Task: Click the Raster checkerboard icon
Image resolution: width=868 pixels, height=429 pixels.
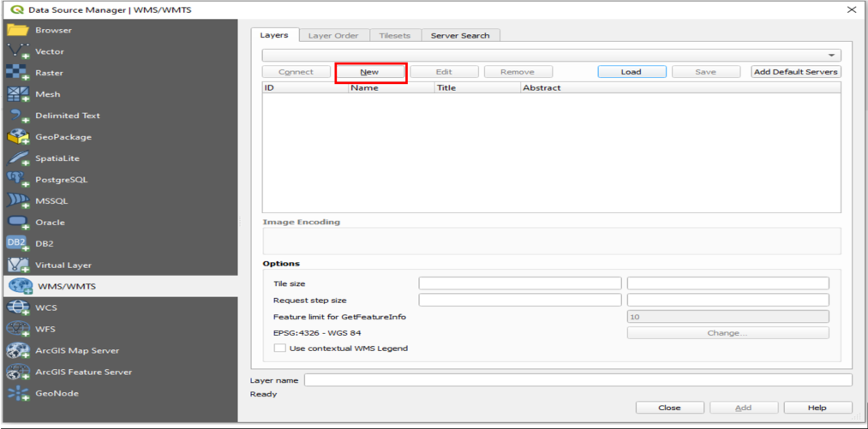Action: (17, 73)
